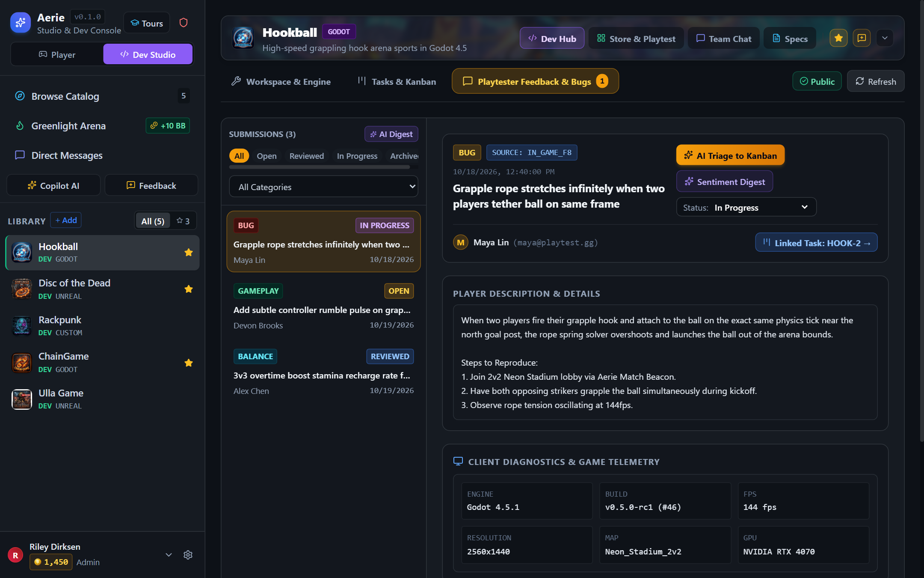This screenshot has width=924, height=578.
Task: Filter submissions by Open
Action: point(267,156)
